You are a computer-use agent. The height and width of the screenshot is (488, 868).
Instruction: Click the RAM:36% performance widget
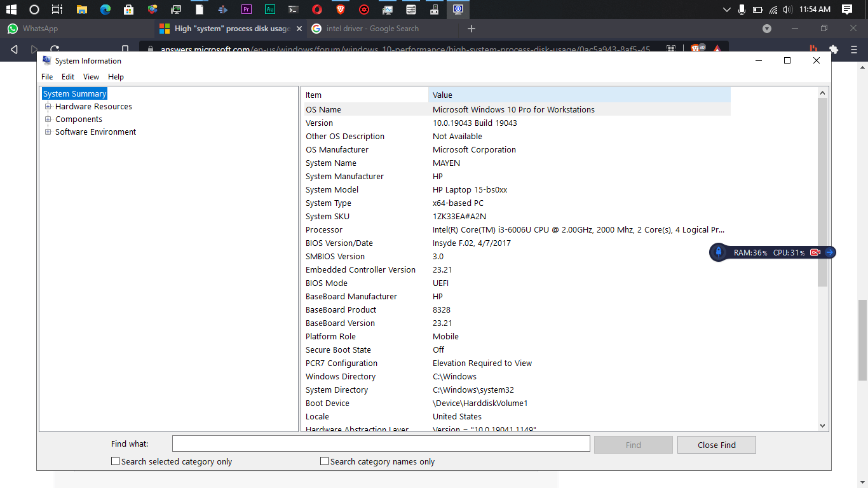coord(750,253)
